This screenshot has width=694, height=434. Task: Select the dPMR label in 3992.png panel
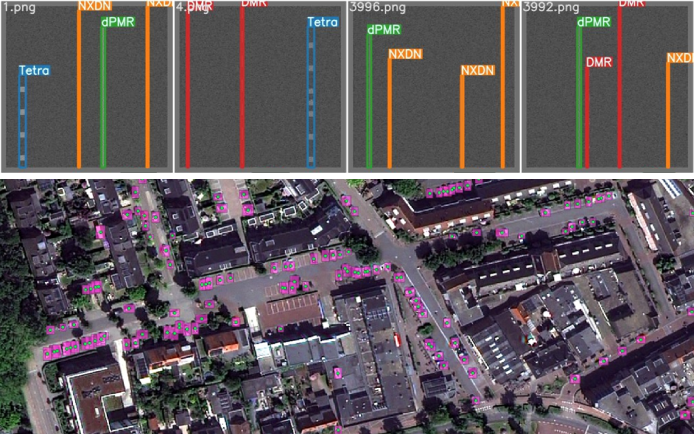594,22
